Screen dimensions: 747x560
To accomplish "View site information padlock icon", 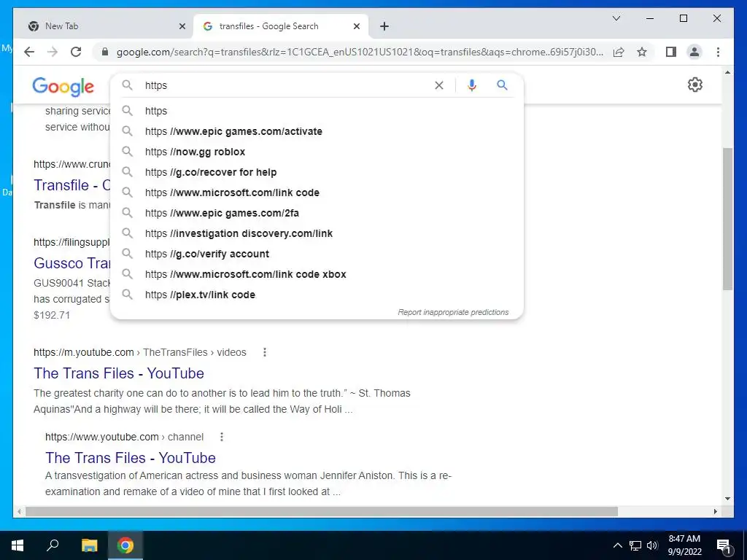I will (105, 52).
